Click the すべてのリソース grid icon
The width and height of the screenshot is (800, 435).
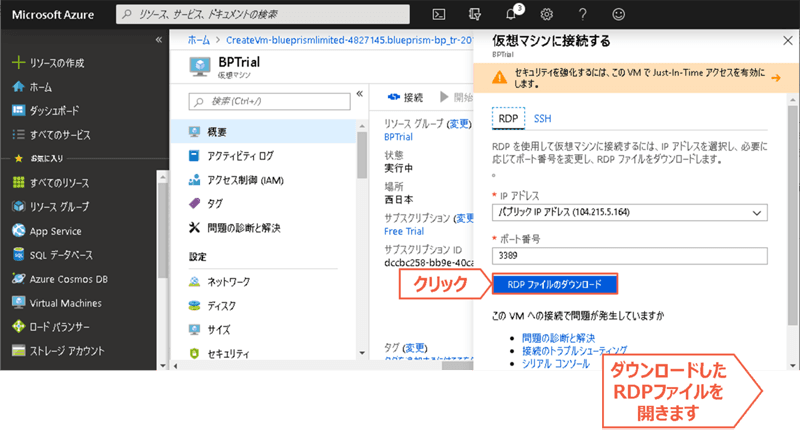(x=18, y=183)
